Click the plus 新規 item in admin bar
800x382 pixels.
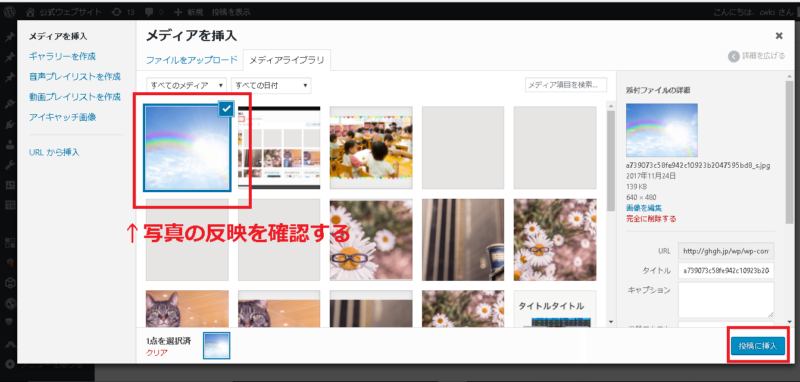[x=190, y=11]
